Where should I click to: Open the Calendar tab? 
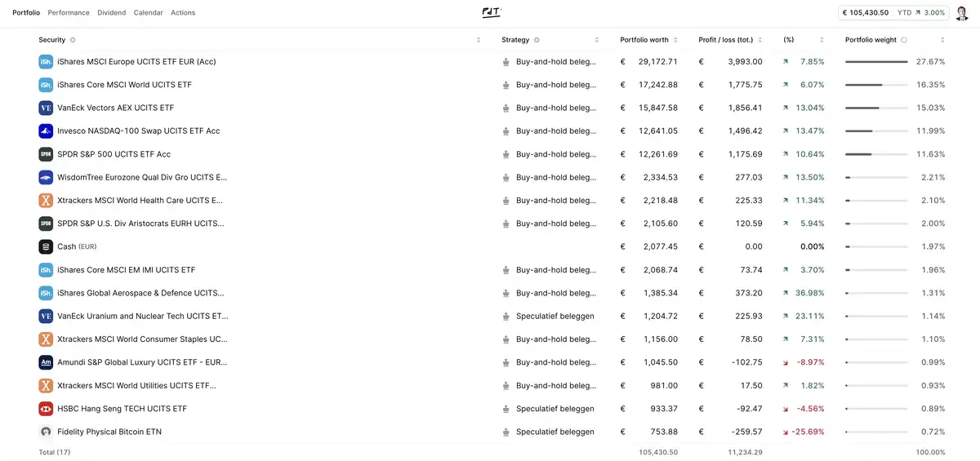[148, 13]
